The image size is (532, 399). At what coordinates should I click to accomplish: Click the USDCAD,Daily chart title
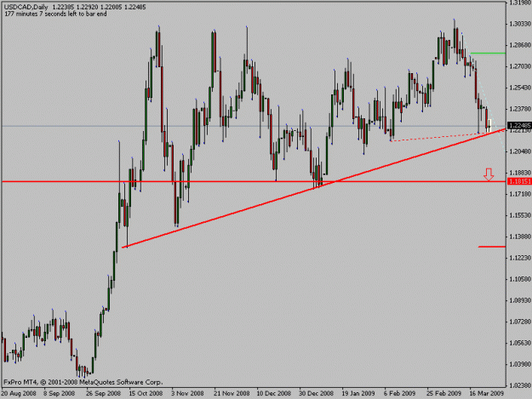click(26, 7)
